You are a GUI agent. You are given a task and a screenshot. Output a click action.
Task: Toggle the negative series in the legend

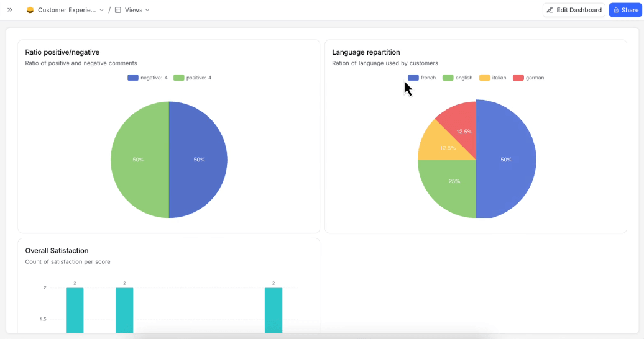(x=147, y=78)
